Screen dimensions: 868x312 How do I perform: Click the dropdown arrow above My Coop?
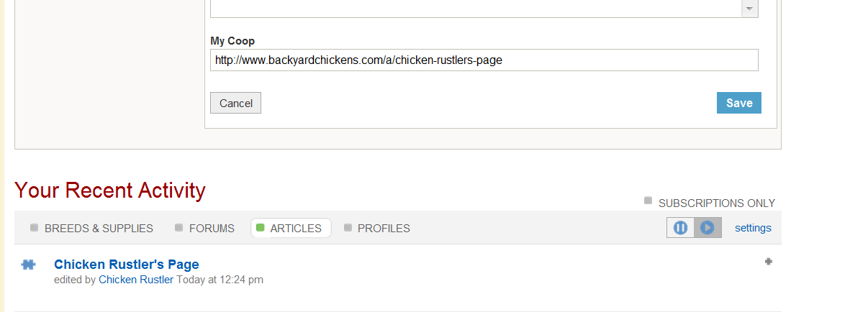(x=749, y=9)
